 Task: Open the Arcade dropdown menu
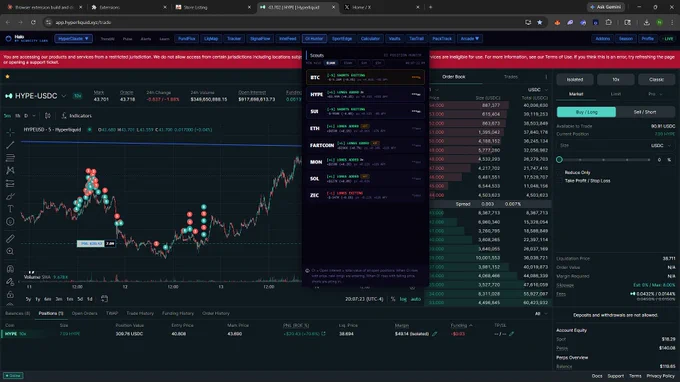click(470, 39)
